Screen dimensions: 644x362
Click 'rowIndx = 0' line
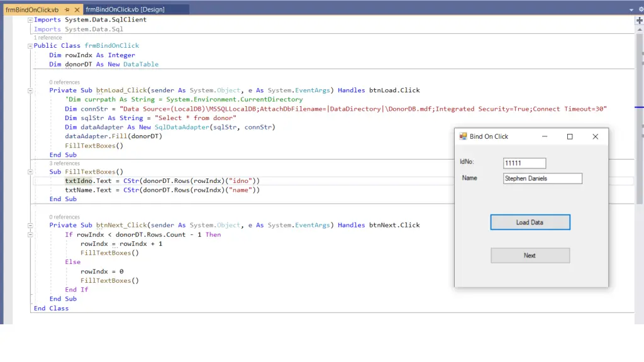tap(102, 271)
